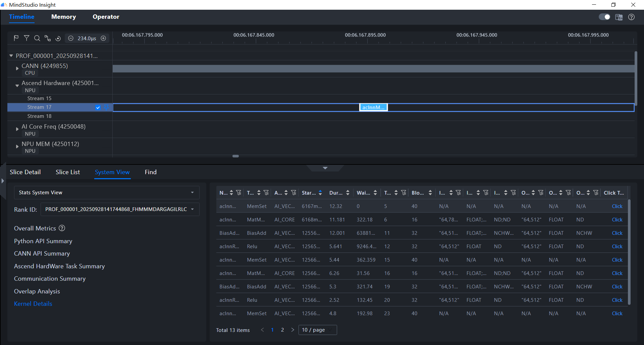This screenshot has width=644, height=345.
Task: Uncheck the Stream 17 checkbox
Action: pyautogui.click(x=98, y=108)
